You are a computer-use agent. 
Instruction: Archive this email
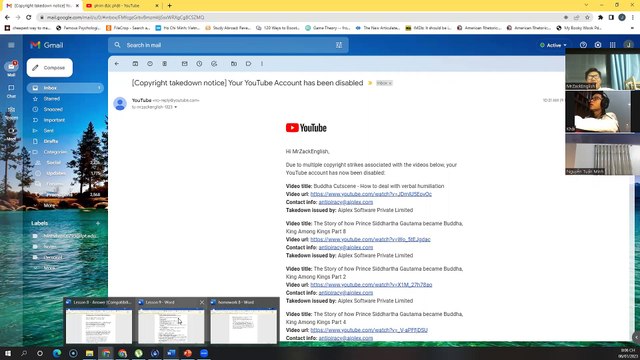[135, 64]
